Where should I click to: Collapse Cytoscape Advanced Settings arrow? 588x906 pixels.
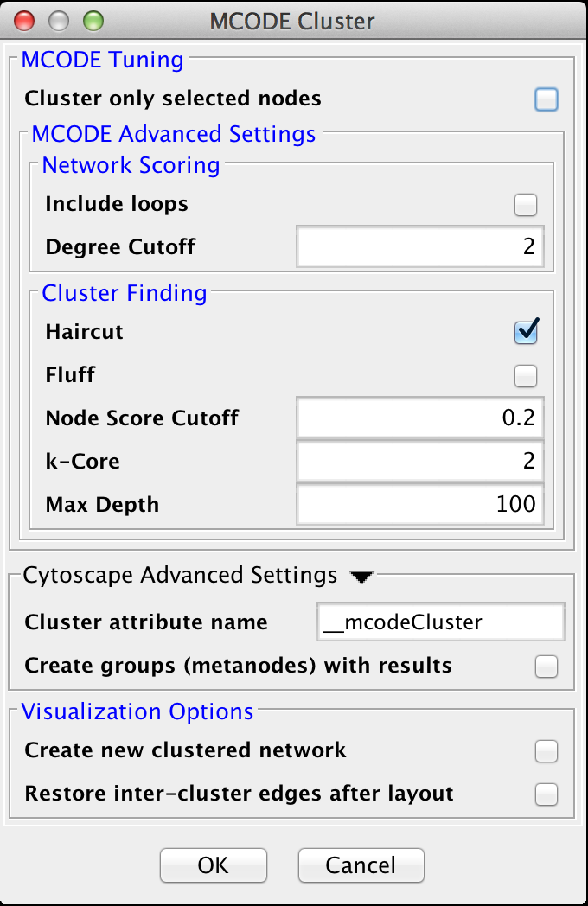click(x=361, y=577)
